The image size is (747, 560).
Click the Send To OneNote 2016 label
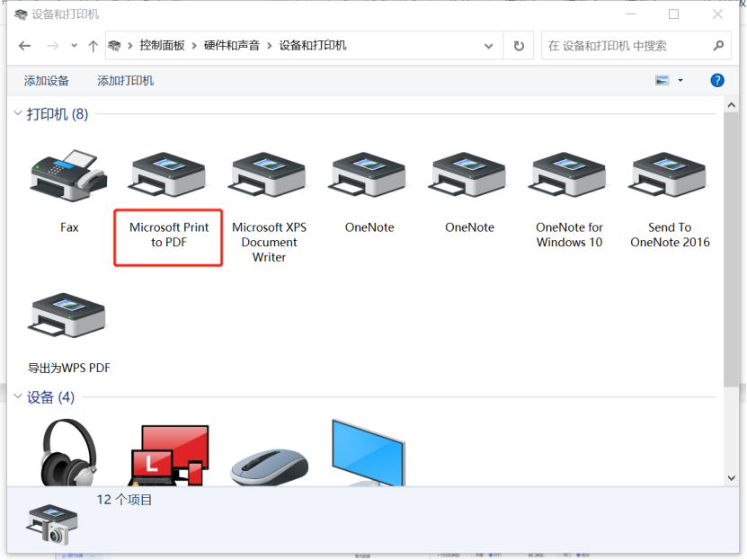[x=670, y=235]
